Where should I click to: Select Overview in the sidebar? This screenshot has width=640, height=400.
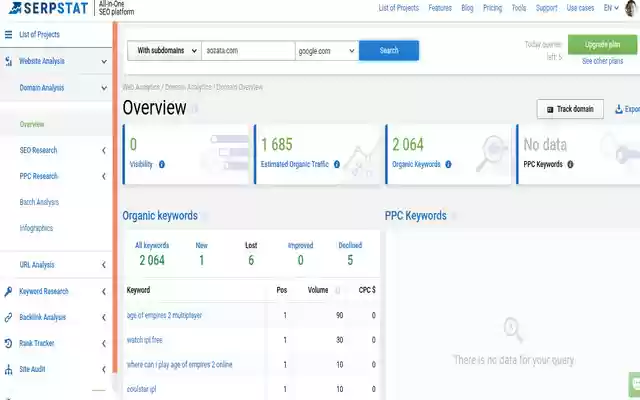pos(32,124)
